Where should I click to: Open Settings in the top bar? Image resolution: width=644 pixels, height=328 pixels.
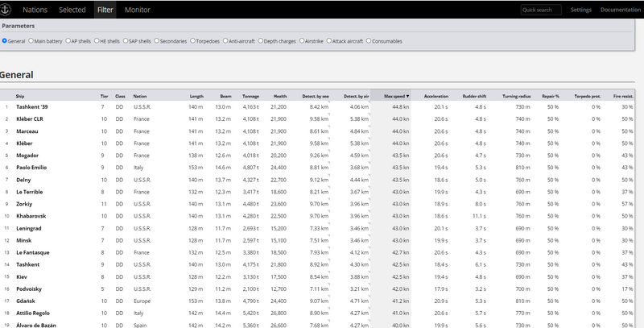coord(580,10)
